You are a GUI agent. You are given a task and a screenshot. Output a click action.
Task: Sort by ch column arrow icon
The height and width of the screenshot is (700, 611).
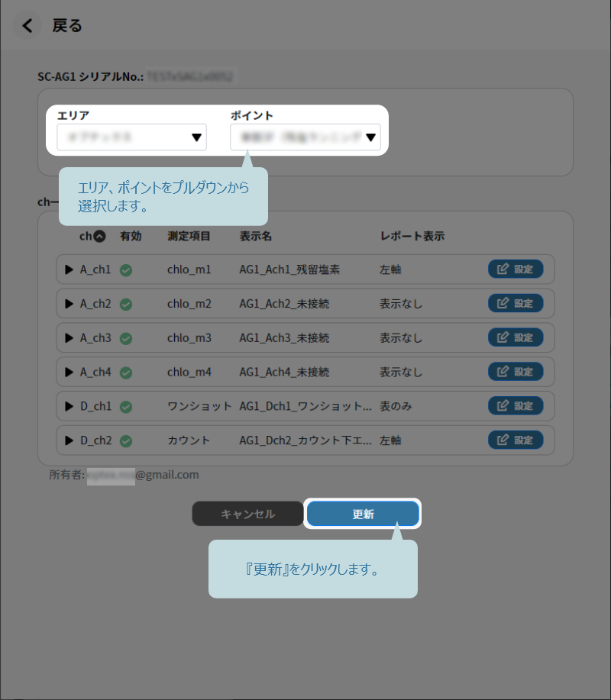pyautogui.click(x=99, y=236)
